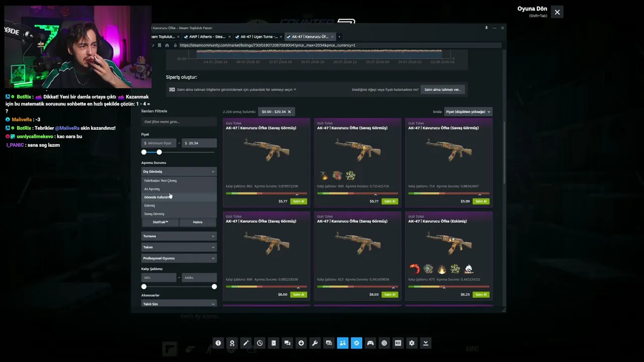The height and width of the screenshot is (362, 644).
Task: Toggle the highlighted friends icon in overlay toolbar
Action: coord(343,343)
